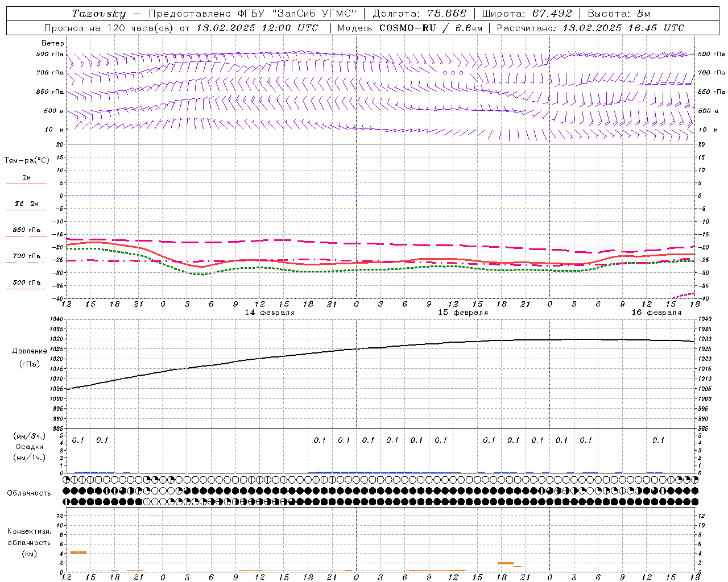Click the Tazovsky station title

pyautogui.click(x=99, y=14)
